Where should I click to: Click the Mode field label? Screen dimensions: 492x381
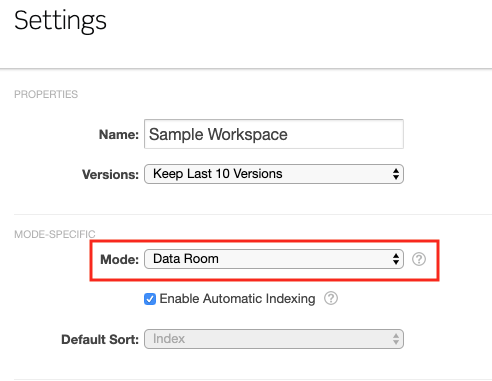coord(119,259)
